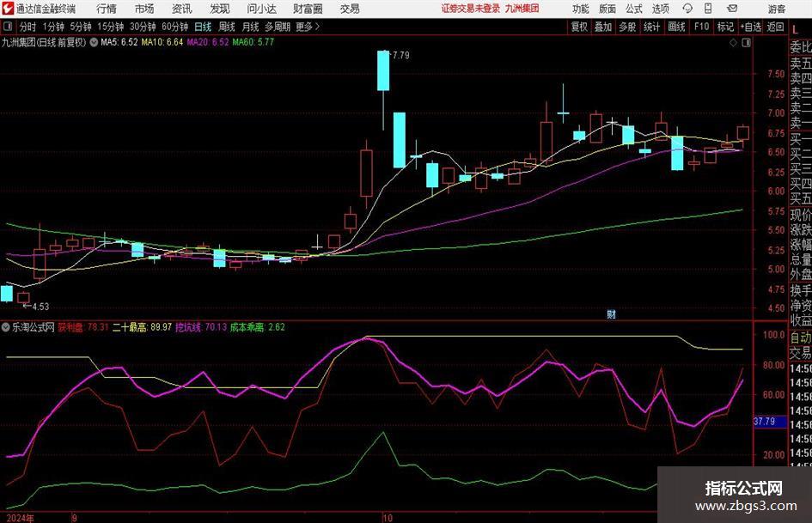Screen dimensions: 812x523
Task: Open the 市场 menu
Action: coord(144,9)
